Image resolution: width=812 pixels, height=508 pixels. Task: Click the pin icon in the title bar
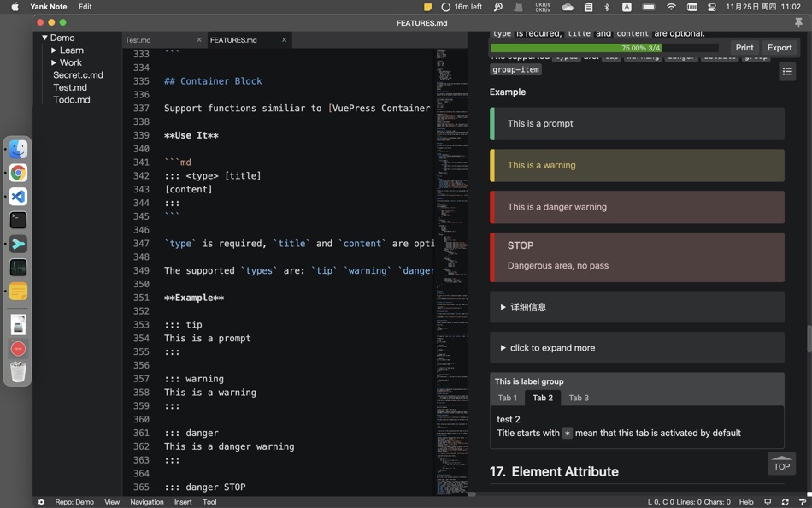(x=798, y=23)
